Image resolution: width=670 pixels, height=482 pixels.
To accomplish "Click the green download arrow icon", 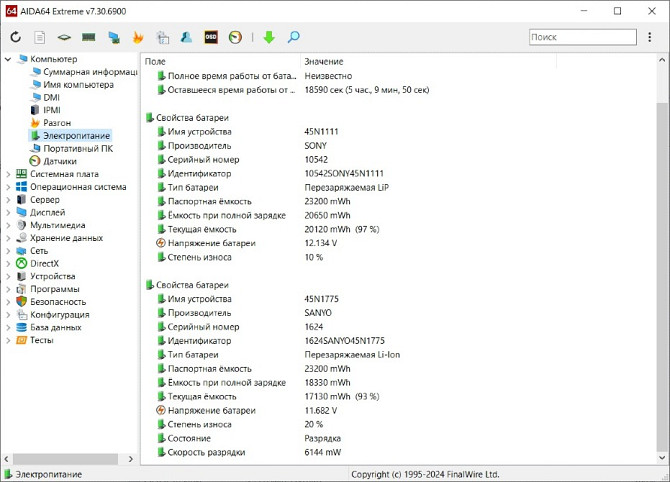I will [269, 37].
